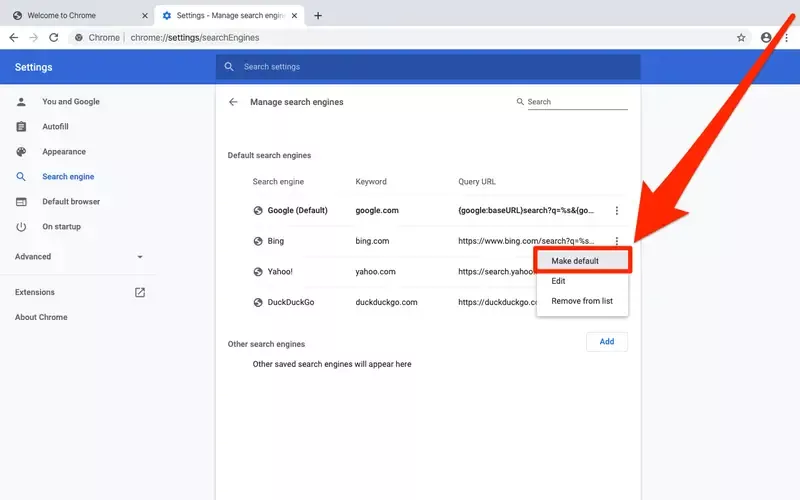This screenshot has height=500, width=800.
Task: Click the On startup power icon
Action: click(21, 227)
